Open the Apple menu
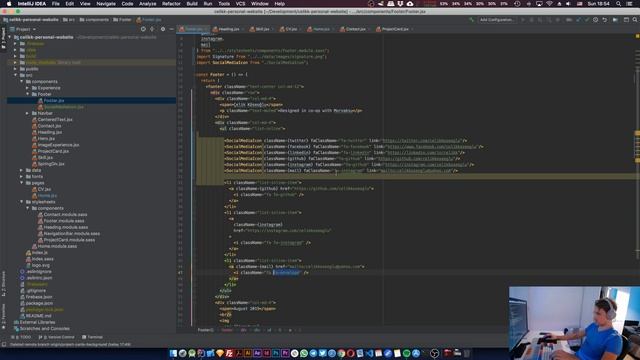The height and width of the screenshot is (360, 640). coord(9,4)
